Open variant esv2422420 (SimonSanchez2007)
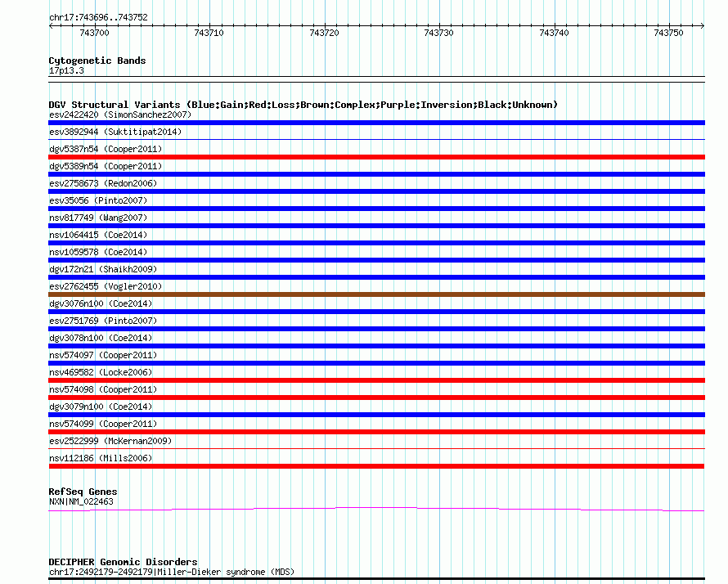The image size is (728, 584). pyautogui.click(x=120, y=115)
